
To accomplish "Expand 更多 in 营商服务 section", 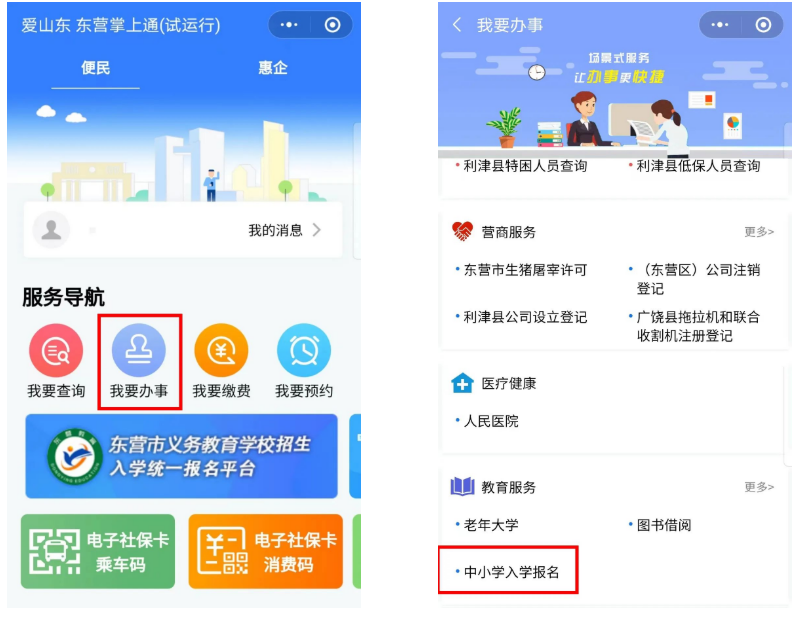I will coord(759,232).
